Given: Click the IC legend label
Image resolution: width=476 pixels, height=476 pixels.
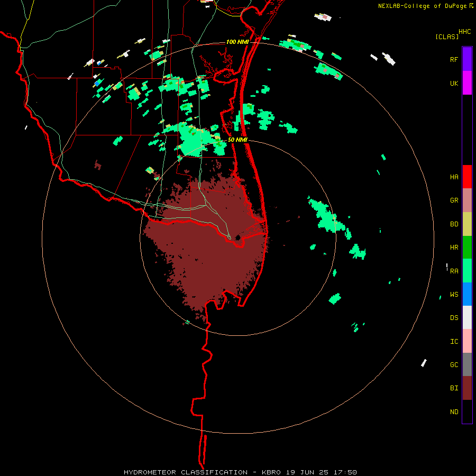Looking at the screenshot, I should [x=454, y=342].
